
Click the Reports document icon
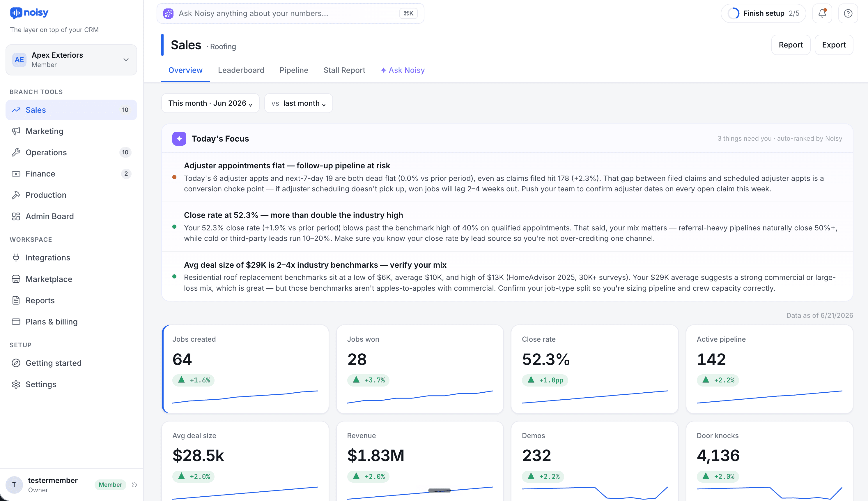(x=16, y=300)
